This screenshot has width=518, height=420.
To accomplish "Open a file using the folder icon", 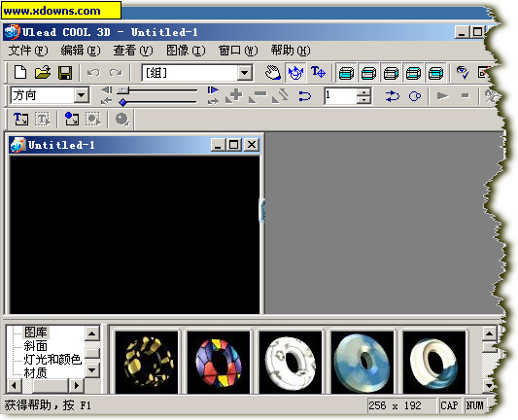I will pos(43,72).
